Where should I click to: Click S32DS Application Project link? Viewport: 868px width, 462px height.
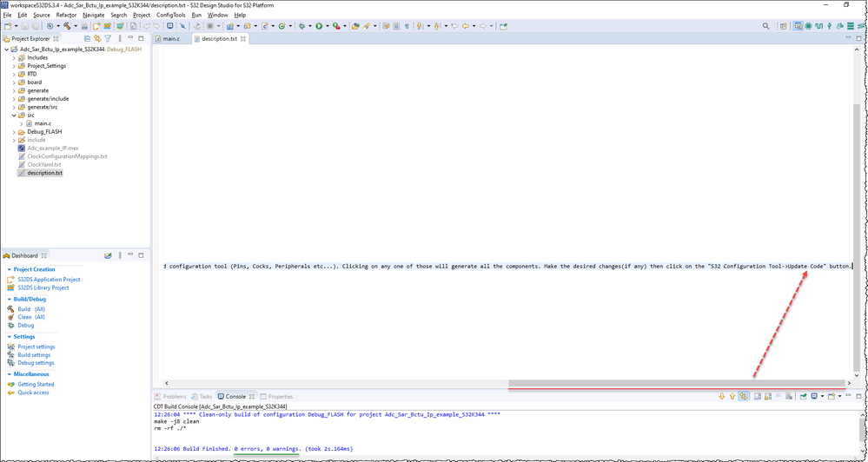(49, 280)
